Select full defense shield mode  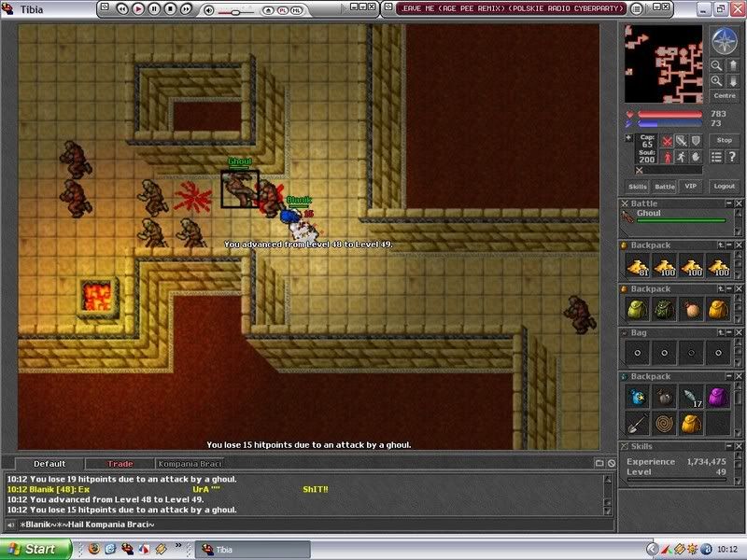[x=696, y=142]
